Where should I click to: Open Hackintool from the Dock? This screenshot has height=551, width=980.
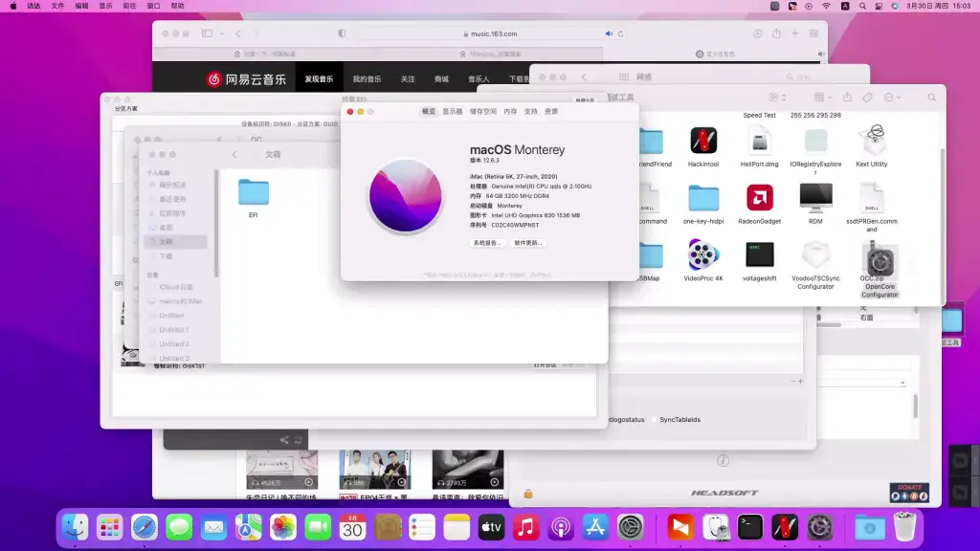(x=785, y=527)
